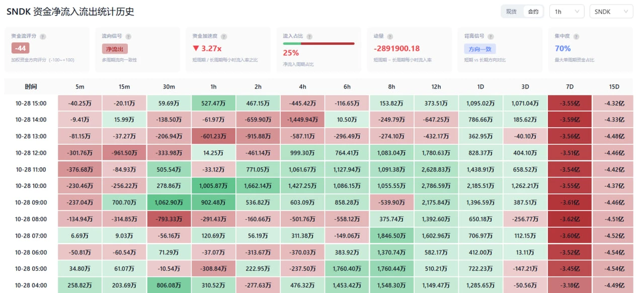Select the 7D column header
Screen dimensions: 644x293
[x=570, y=87]
